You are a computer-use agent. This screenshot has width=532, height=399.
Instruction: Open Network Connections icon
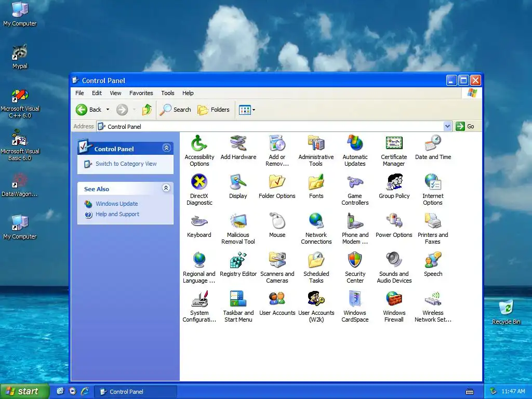[x=316, y=221]
